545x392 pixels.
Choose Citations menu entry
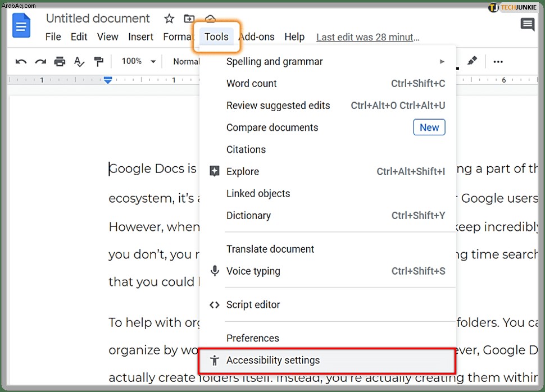[328, 149]
